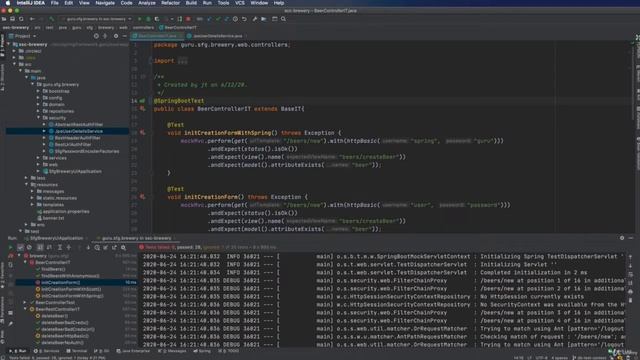Collapse BeerRestControllerIT node in test results
Viewport: 640px width, 360px height.
(26, 309)
